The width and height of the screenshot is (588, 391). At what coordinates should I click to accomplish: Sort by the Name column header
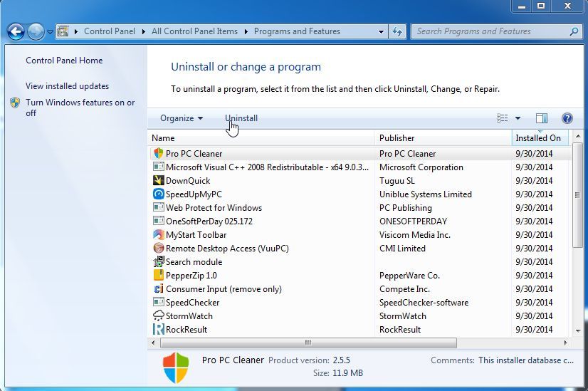[261, 137]
